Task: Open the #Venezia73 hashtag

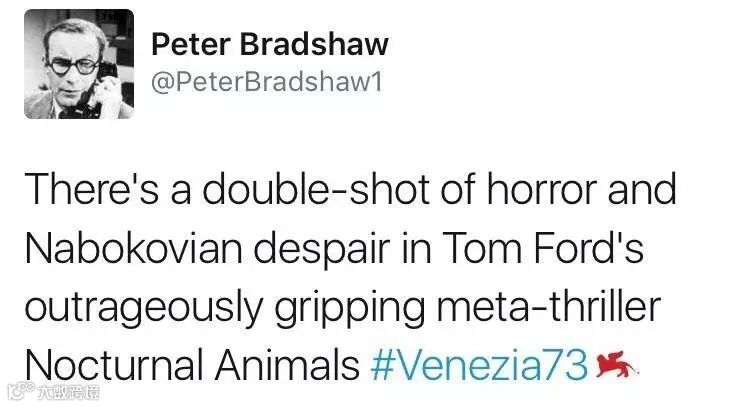Action: click(479, 365)
